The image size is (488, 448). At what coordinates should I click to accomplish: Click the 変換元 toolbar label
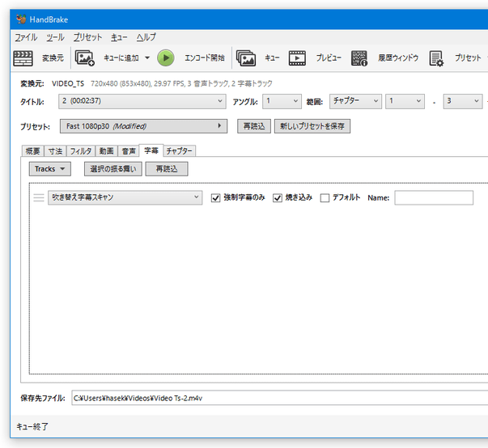click(53, 58)
